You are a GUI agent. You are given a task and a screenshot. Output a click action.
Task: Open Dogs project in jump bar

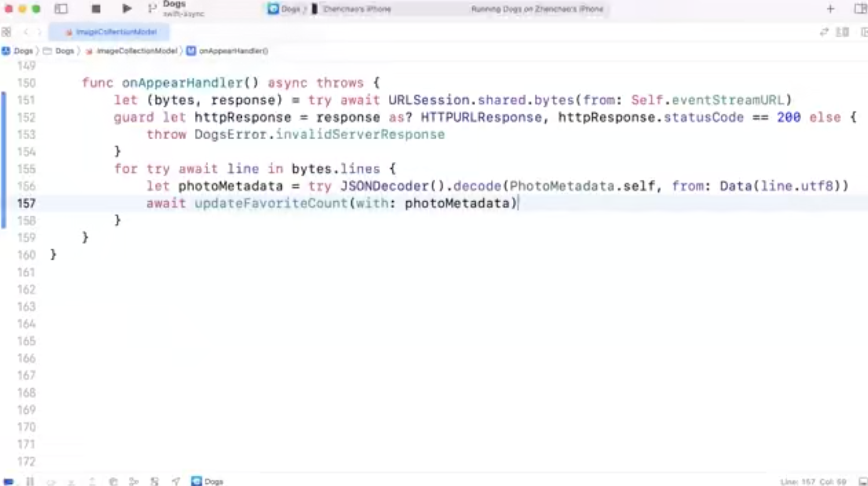[x=18, y=51]
